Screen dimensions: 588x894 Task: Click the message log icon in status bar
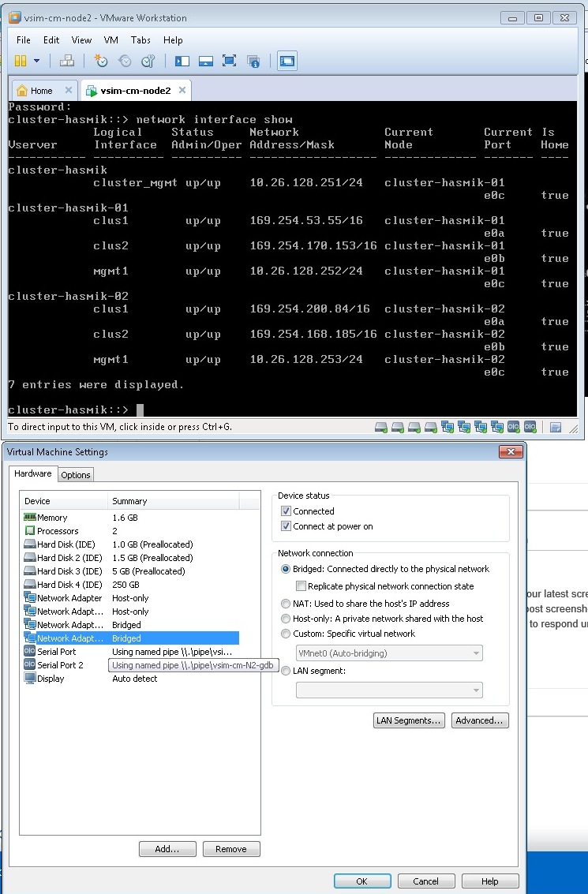pyautogui.click(x=556, y=428)
